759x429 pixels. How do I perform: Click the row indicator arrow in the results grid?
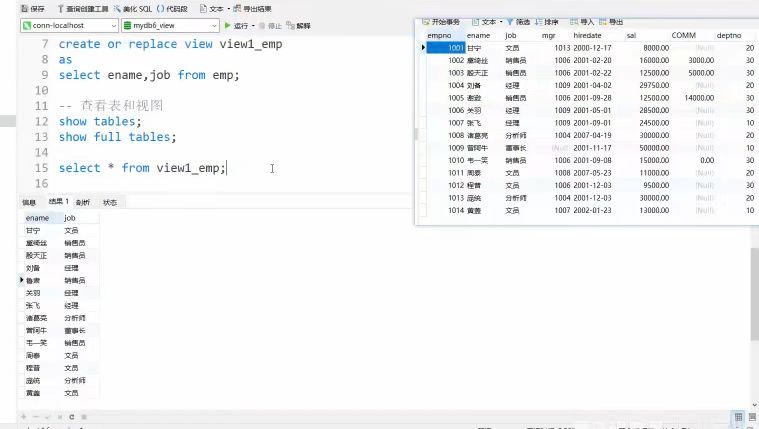(21, 280)
